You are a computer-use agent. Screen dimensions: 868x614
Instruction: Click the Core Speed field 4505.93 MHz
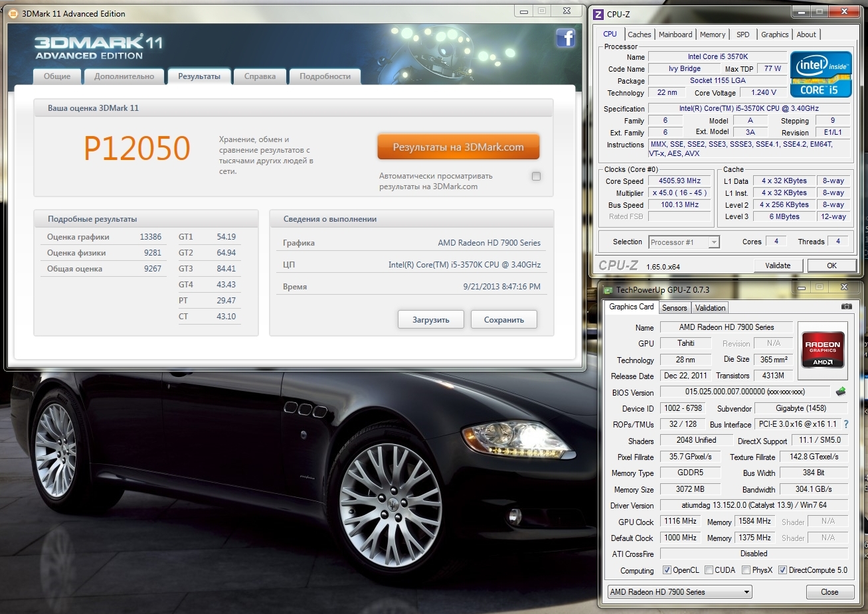click(x=679, y=181)
